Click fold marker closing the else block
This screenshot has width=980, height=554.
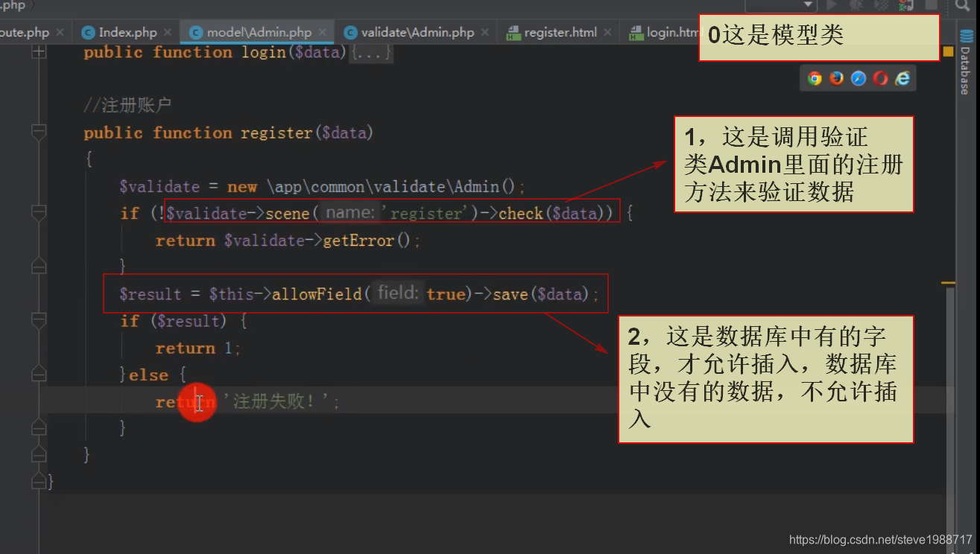coord(39,427)
